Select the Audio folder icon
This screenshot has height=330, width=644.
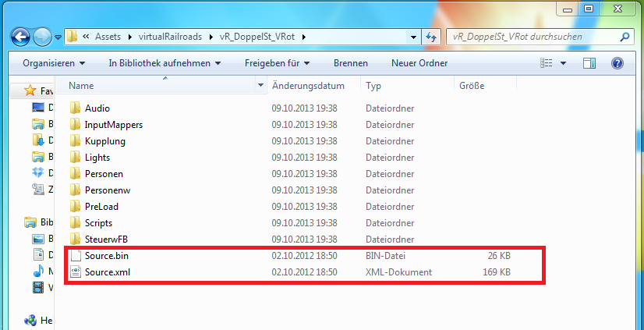(x=75, y=108)
